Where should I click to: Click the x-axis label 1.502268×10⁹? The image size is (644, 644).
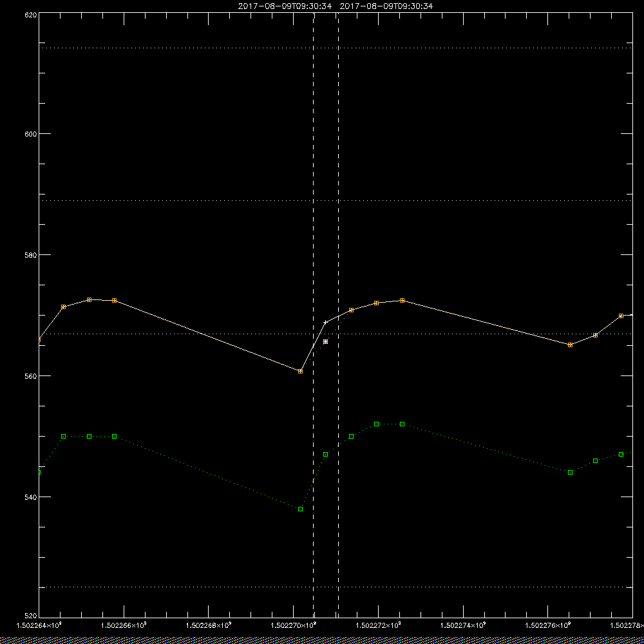(209, 625)
